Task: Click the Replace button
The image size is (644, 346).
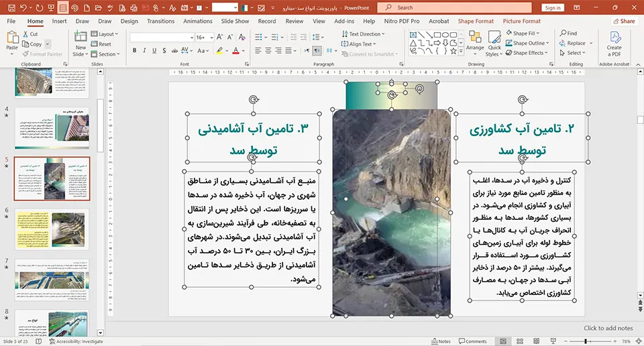Action: 572,43
